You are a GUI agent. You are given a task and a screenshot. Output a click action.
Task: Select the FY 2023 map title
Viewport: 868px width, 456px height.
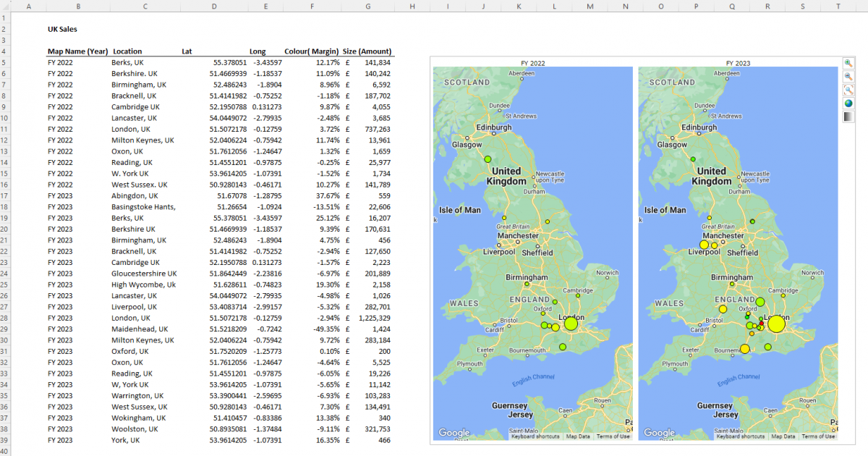pyautogui.click(x=740, y=63)
